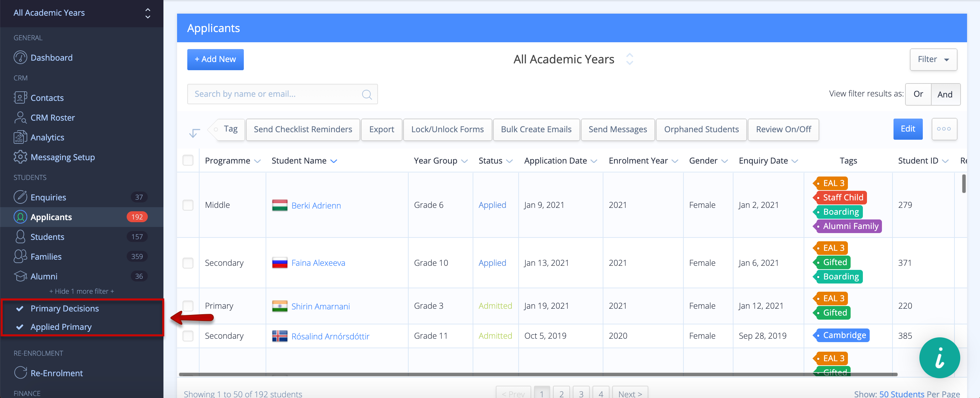Viewport: 980px width, 398px height.
Task: Click the three-dots more options button
Action: (944, 129)
